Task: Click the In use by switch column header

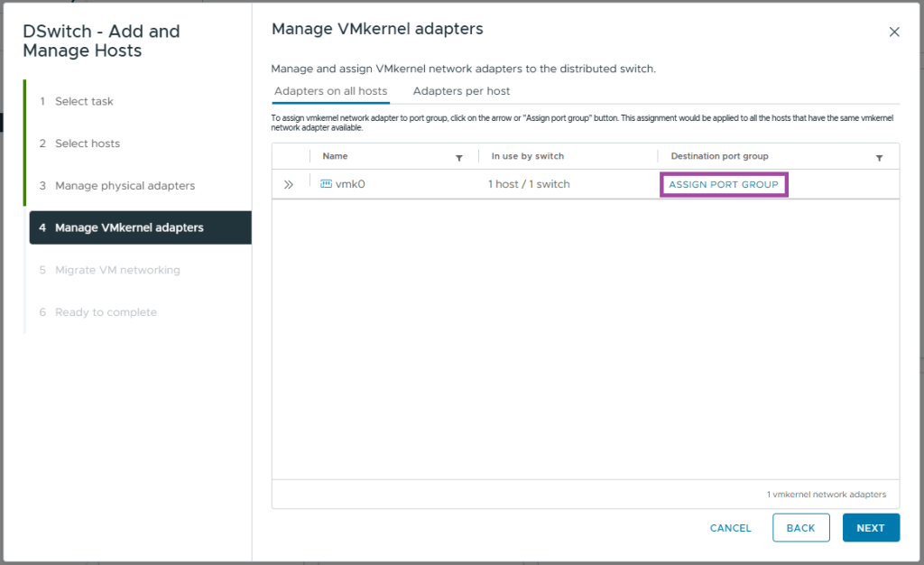Action: coord(527,156)
